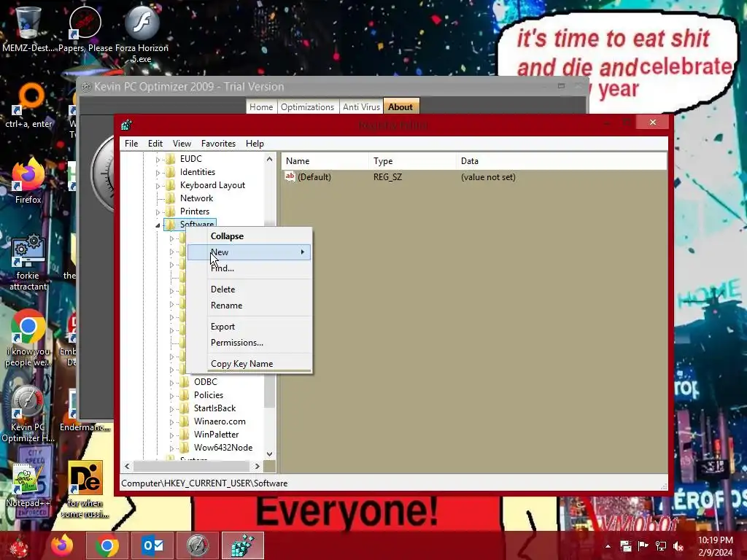Open the MEMZ-Destructive Recycle Bin desktop icon
The image size is (747, 560).
tap(28, 28)
